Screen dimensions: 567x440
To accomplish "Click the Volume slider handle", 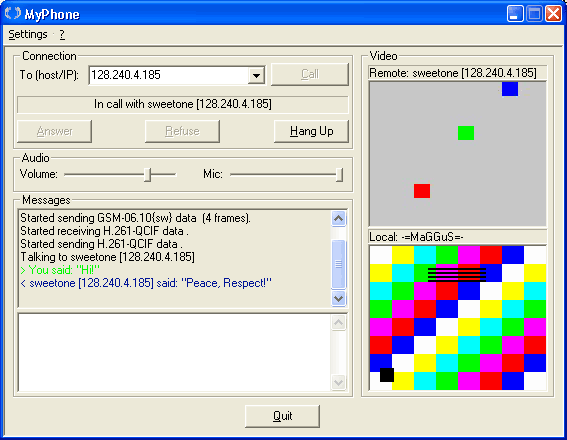I will 147,175.
